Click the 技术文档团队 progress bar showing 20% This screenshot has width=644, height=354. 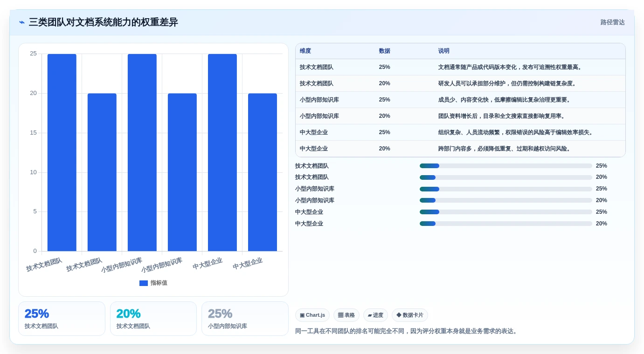pyautogui.click(x=506, y=177)
